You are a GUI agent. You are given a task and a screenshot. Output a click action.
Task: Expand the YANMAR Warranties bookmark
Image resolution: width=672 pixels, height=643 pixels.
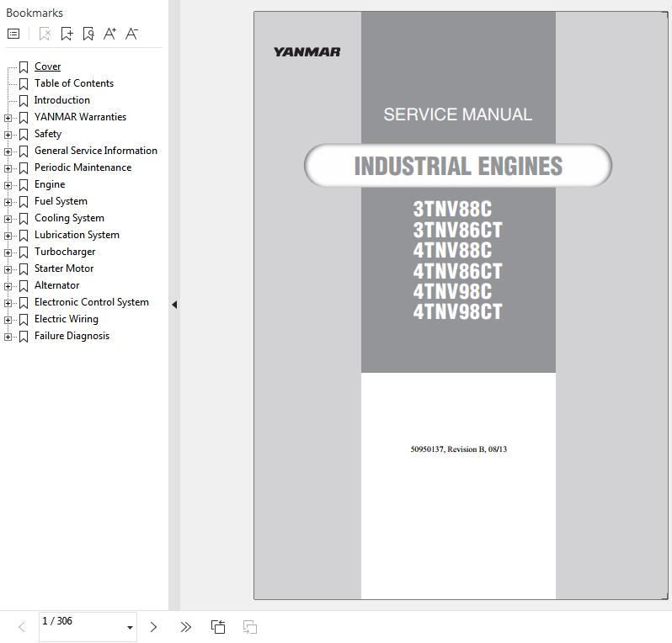tap(8, 118)
